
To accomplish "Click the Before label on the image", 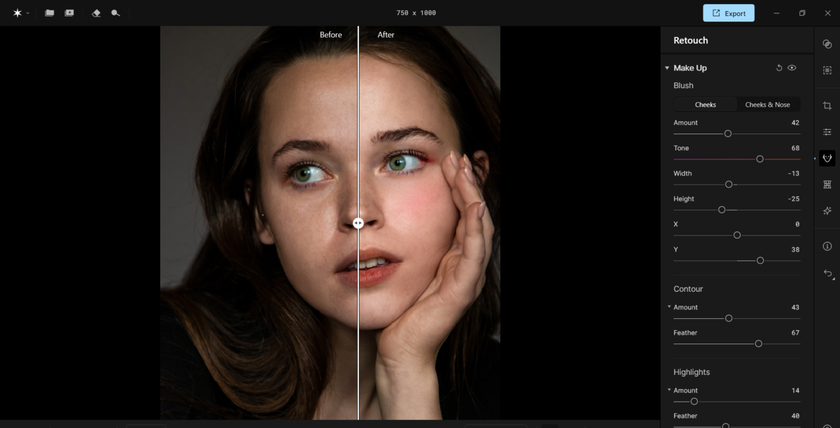I will 331,35.
